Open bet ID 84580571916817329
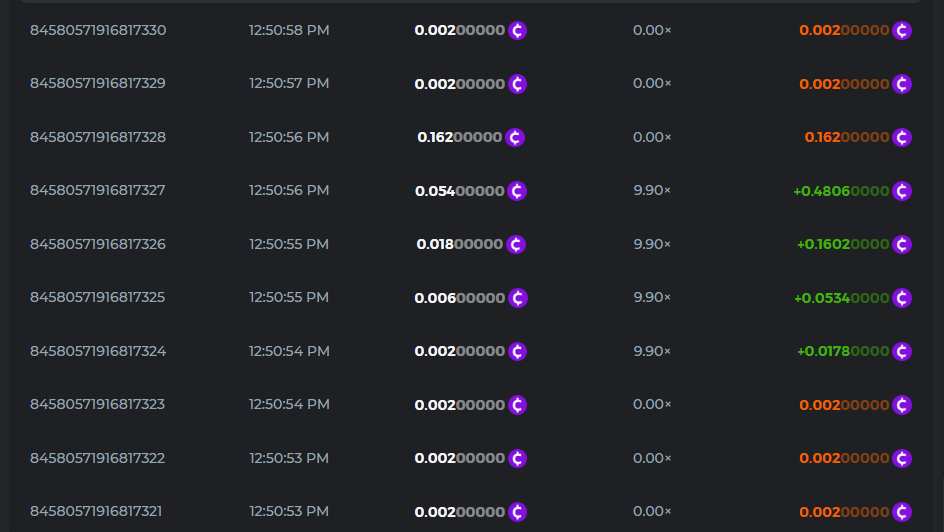Screen dimensions: 944x532 point(98,83)
